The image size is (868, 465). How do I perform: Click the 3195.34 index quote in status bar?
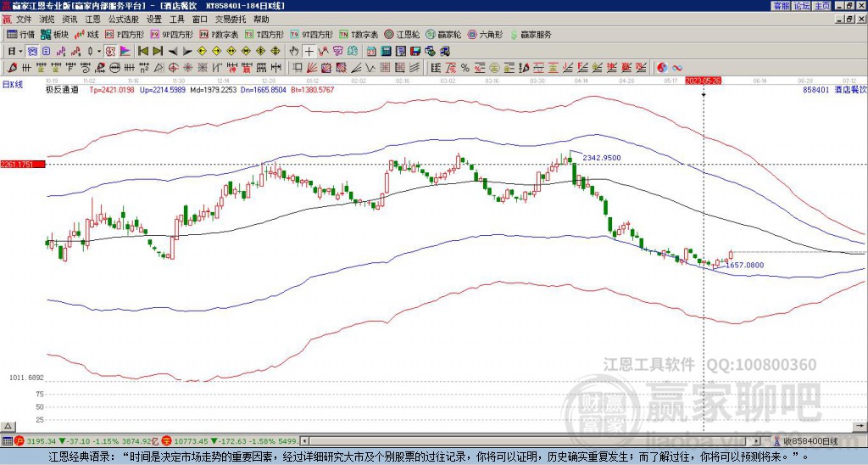[42, 441]
